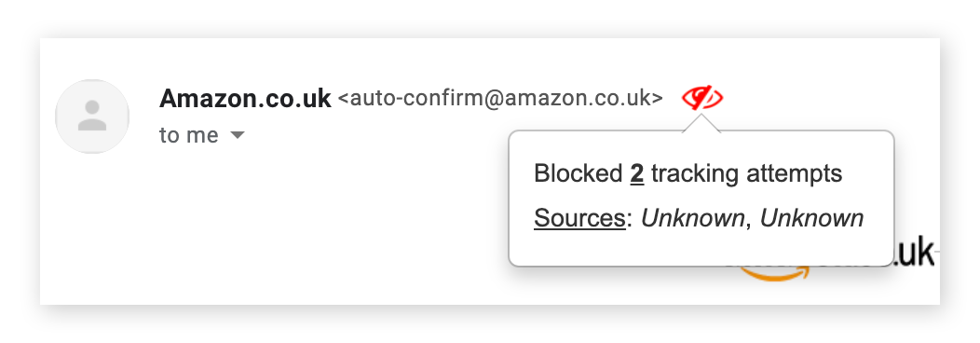The image size is (980, 343).
Task: Click the closing angle bracket after the sender address
Action: (657, 100)
